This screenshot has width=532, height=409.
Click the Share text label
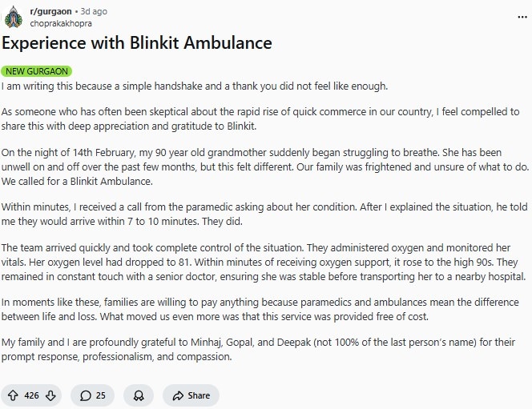point(199,395)
